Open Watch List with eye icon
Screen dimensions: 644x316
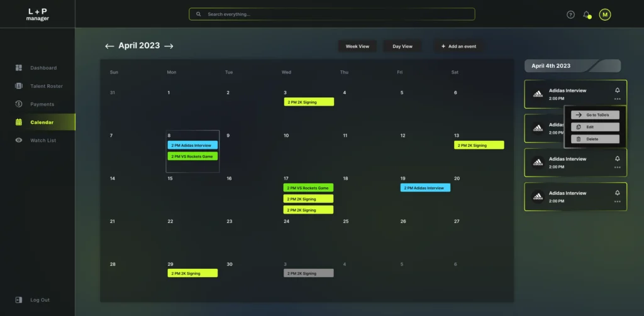tap(36, 140)
